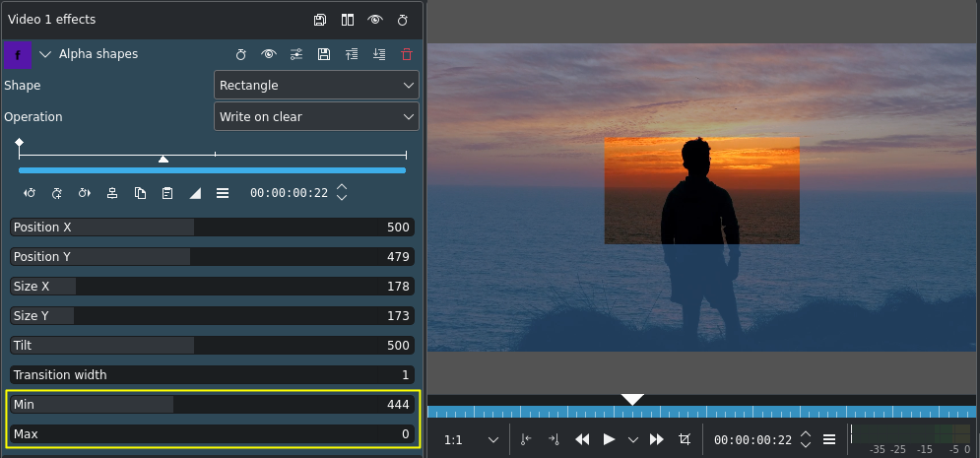
Task: Play the video in the monitor
Action: pyautogui.click(x=609, y=440)
